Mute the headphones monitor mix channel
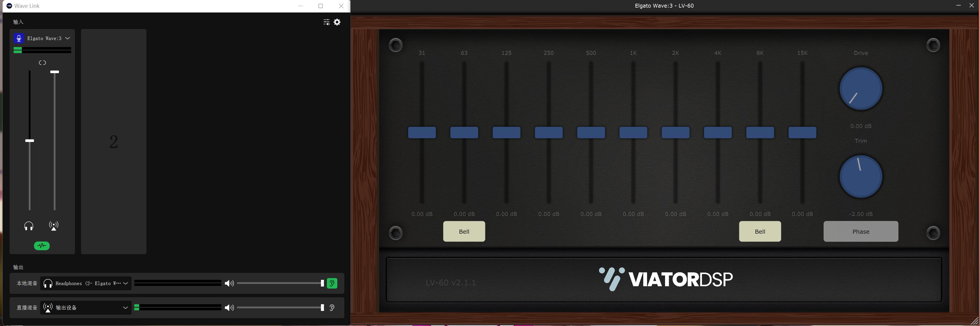 point(28,226)
